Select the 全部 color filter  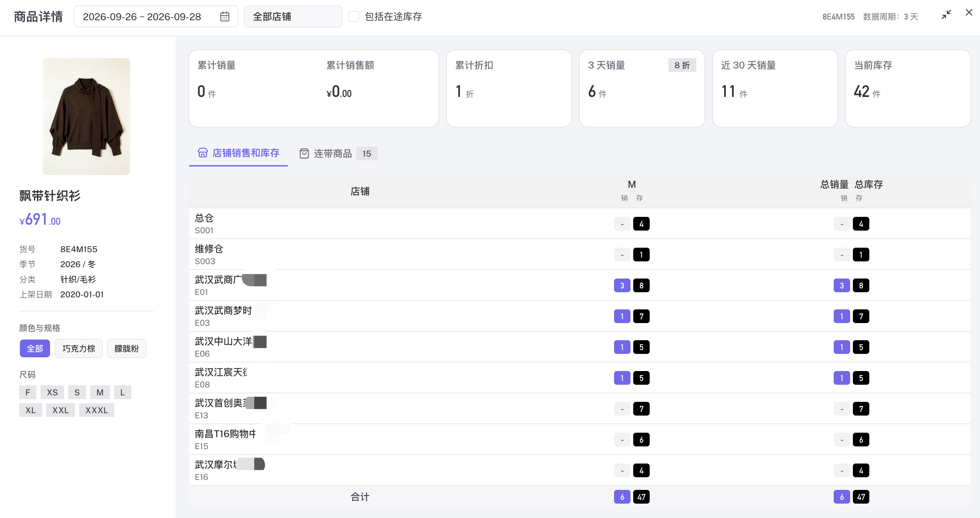[35, 348]
